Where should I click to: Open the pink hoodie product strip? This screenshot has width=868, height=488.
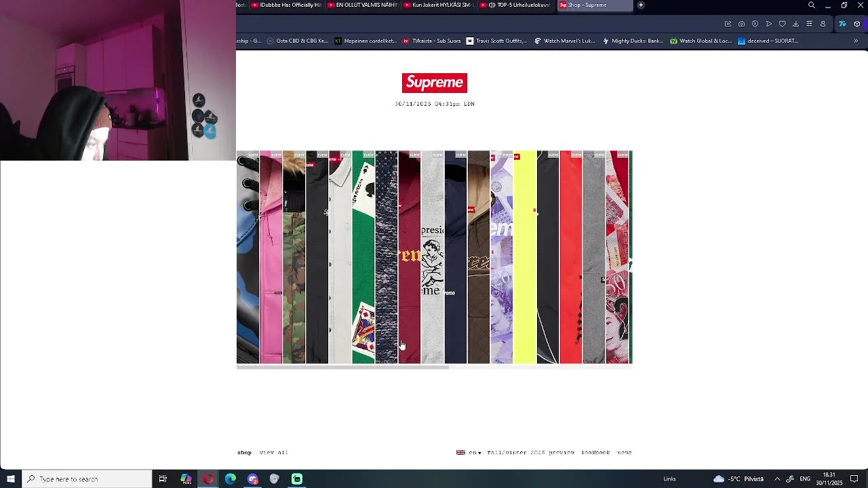coord(271,257)
